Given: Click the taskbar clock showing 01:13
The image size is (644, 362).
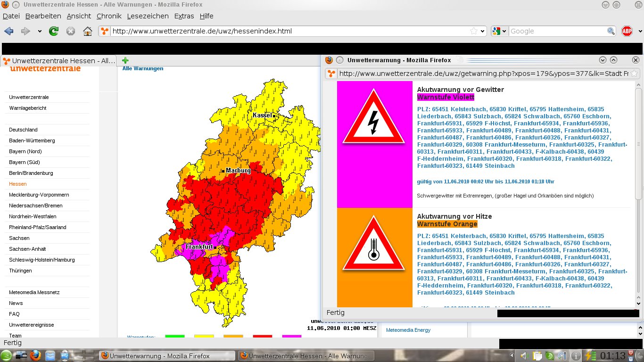Looking at the screenshot, I should click(613, 355).
